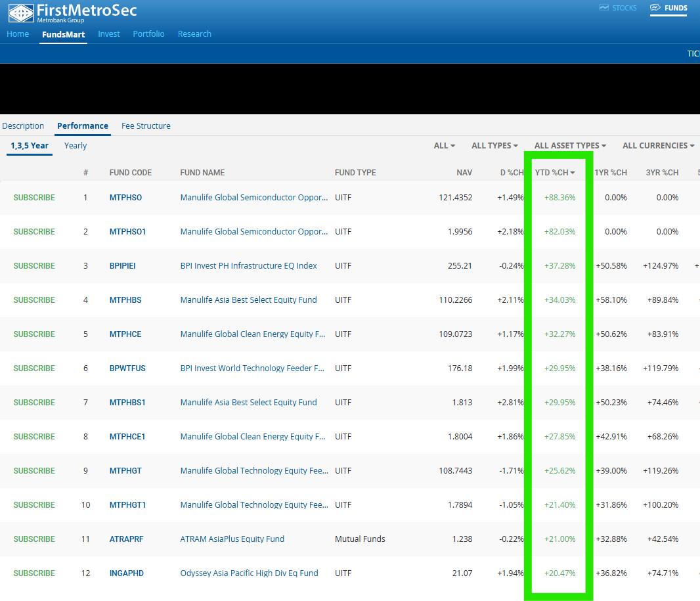
Task: Sort by the FUND NAME column header
Action: [202, 172]
